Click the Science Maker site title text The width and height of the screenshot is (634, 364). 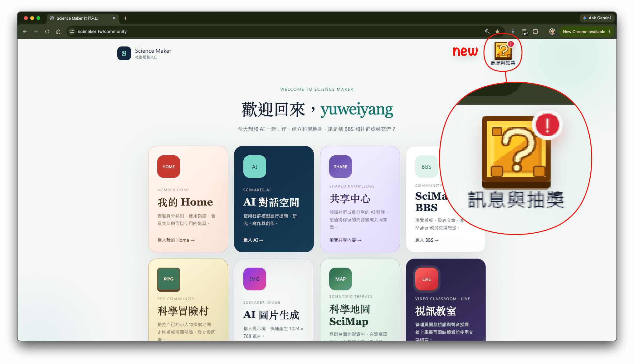(x=153, y=51)
